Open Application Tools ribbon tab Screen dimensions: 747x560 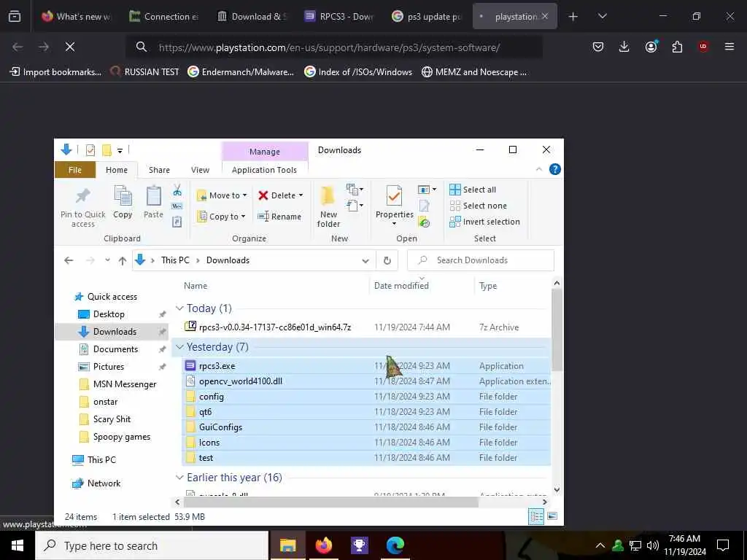[264, 170]
